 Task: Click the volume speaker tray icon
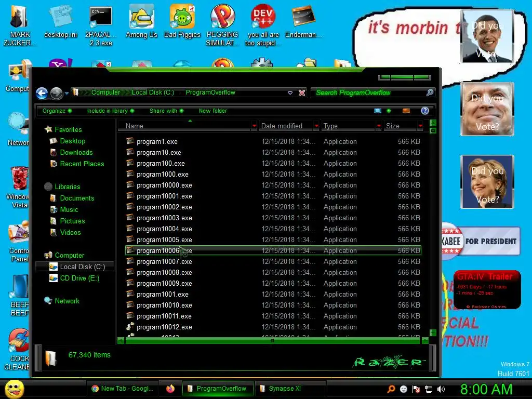click(441, 389)
